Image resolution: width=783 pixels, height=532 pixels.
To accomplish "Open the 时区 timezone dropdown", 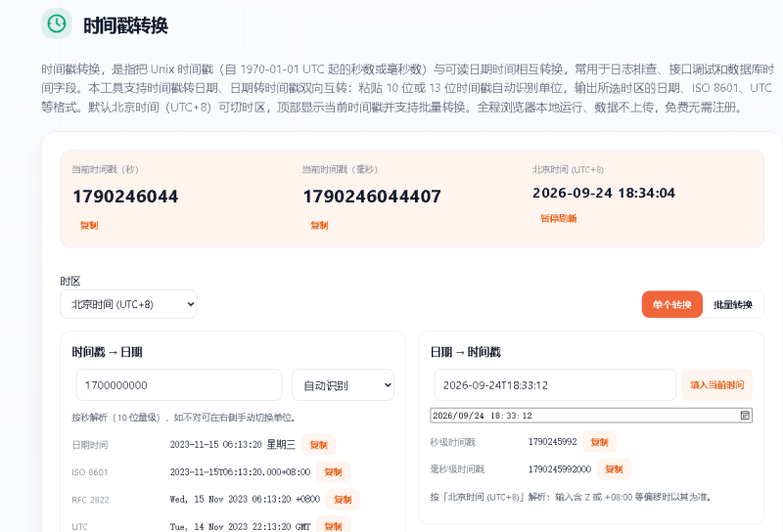I will [128, 304].
